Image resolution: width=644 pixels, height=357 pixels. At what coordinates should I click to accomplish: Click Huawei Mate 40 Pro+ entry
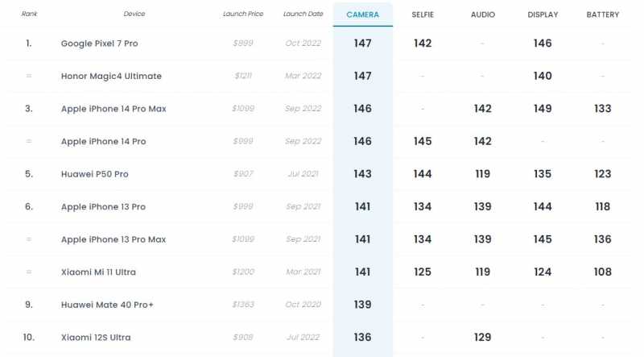(x=107, y=305)
